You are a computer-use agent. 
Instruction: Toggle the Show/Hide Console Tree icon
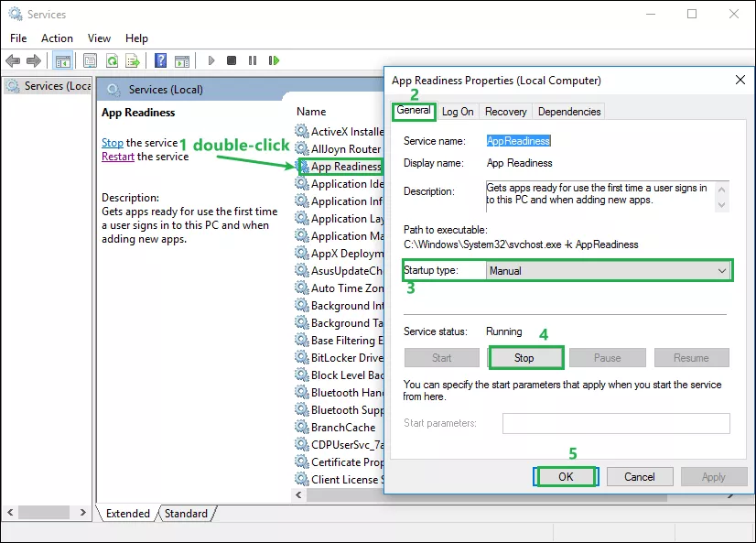click(62, 60)
